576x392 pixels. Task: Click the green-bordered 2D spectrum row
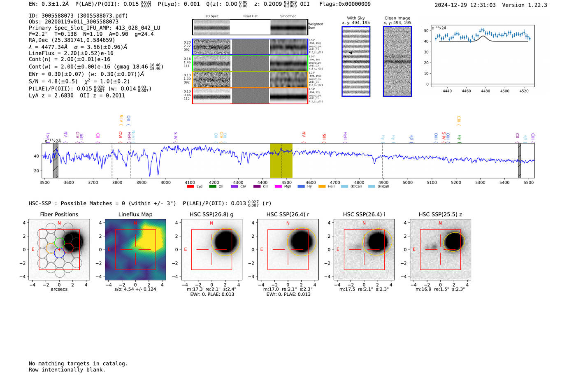pos(250,63)
